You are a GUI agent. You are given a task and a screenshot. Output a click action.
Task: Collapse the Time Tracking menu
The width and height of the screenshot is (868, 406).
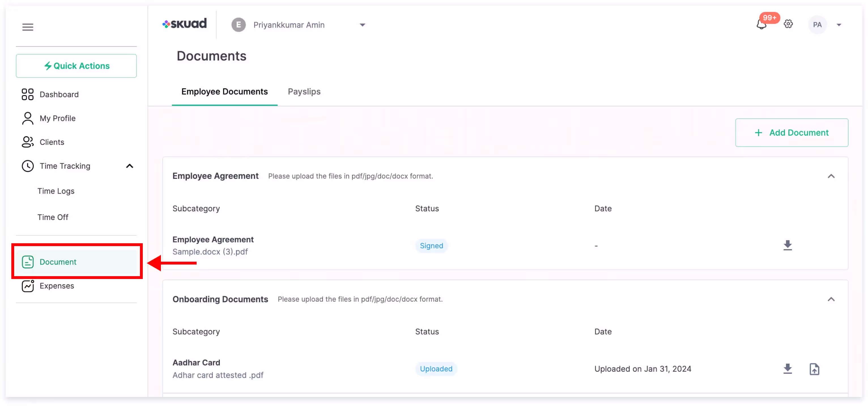click(x=129, y=166)
